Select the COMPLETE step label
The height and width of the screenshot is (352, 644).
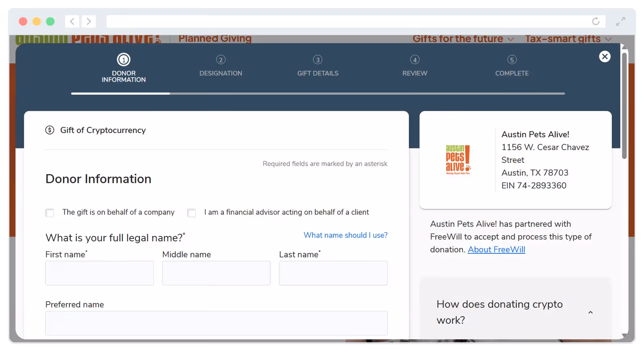[x=512, y=73]
